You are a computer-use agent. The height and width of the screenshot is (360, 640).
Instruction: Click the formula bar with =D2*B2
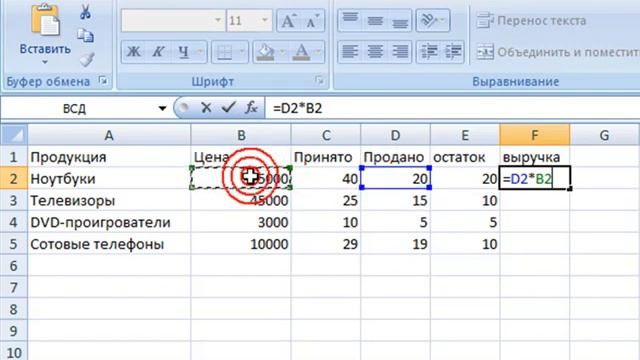[x=452, y=109]
